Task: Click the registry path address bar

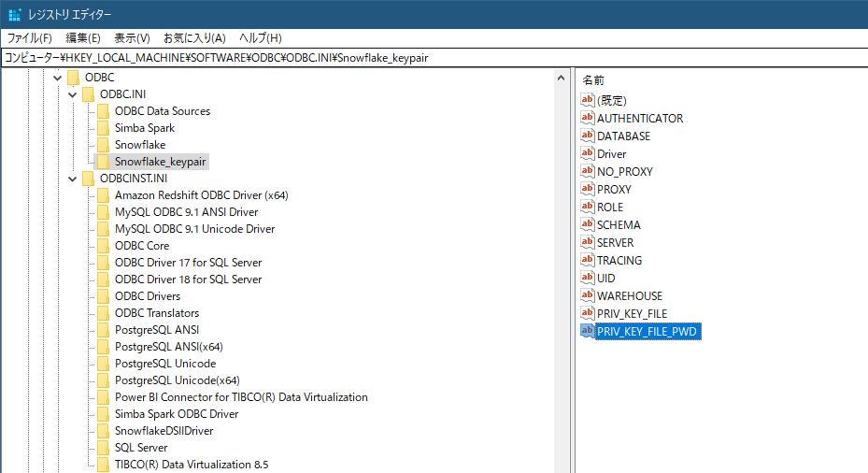Action: tap(434, 58)
